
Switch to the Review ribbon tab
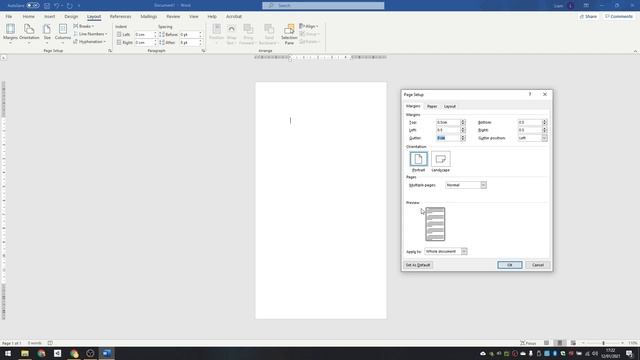(173, 16)
